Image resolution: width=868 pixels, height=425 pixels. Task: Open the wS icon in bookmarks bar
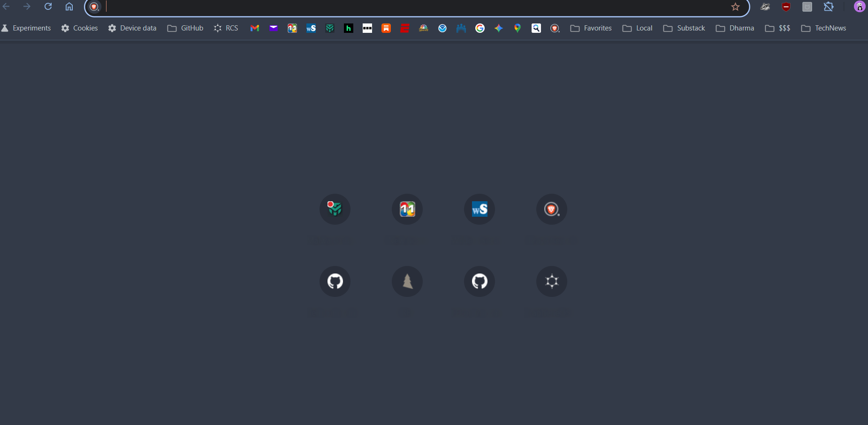pos(311,28)
